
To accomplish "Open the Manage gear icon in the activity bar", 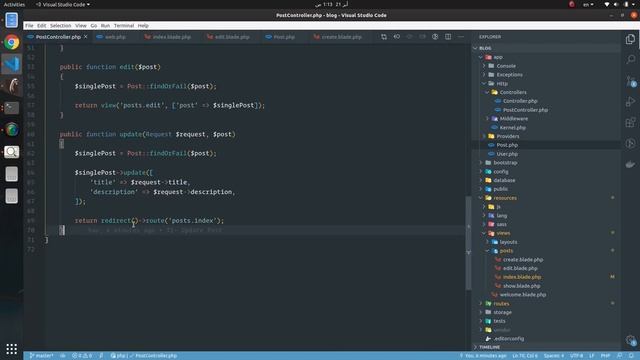I will coord(630,340).
